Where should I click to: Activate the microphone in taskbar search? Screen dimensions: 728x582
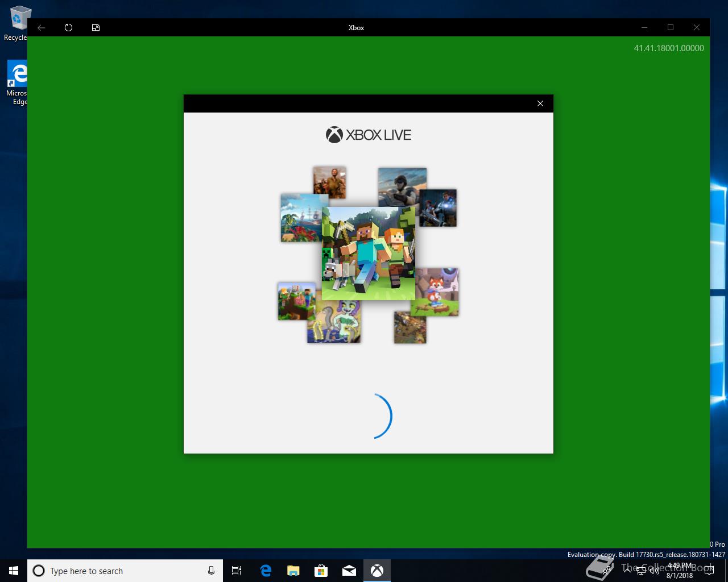(211, 571)
